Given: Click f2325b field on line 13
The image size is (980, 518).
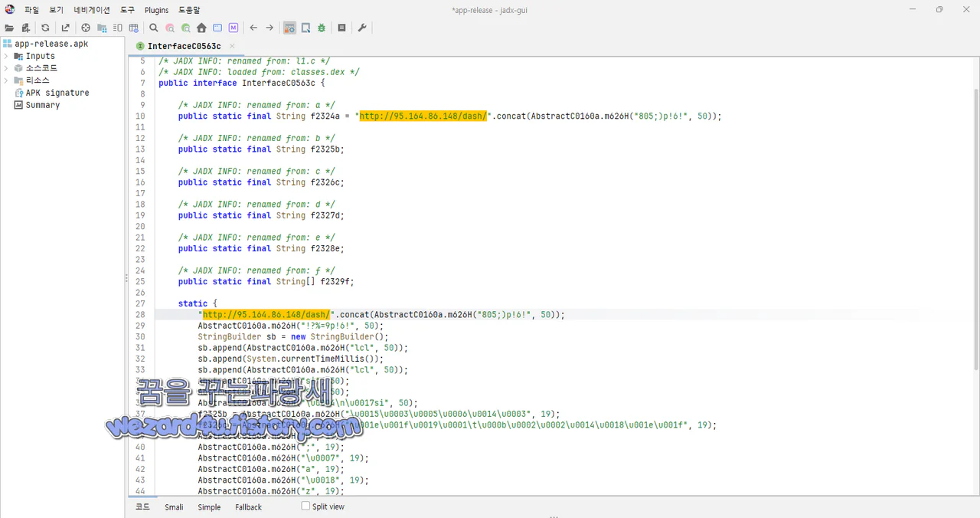Looking at the screenshot, I should 325,149.
